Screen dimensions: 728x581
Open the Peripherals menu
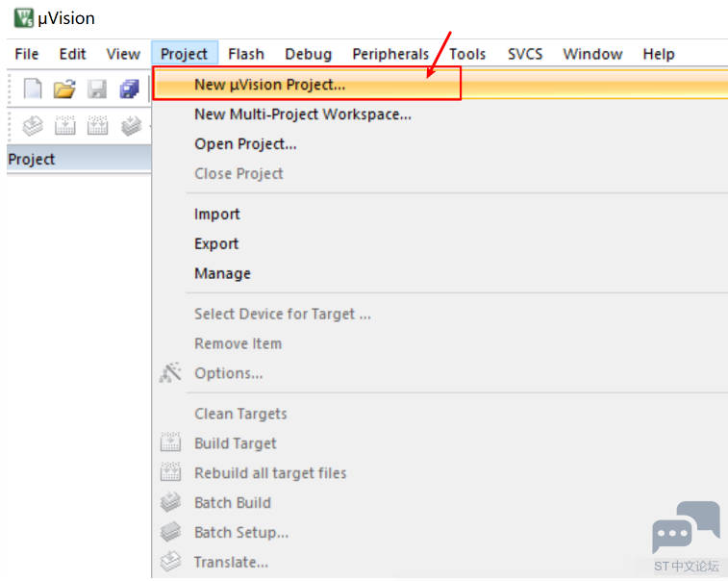(x=390, y=54)
